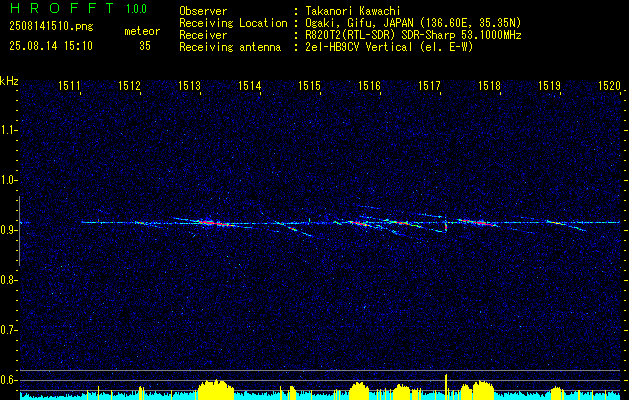Select observer name Takanori Kawachi
Screen dimensions: 629x400
353,11
